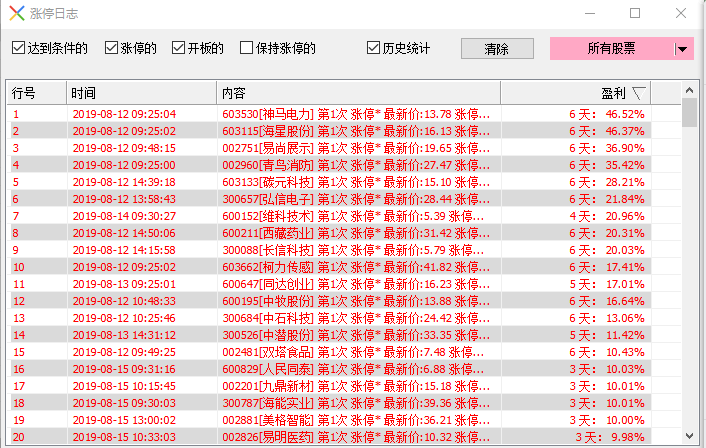The image size is (706, 448).
Task: Select the 600211 西藏药业 row
Action: pos(340,233)
